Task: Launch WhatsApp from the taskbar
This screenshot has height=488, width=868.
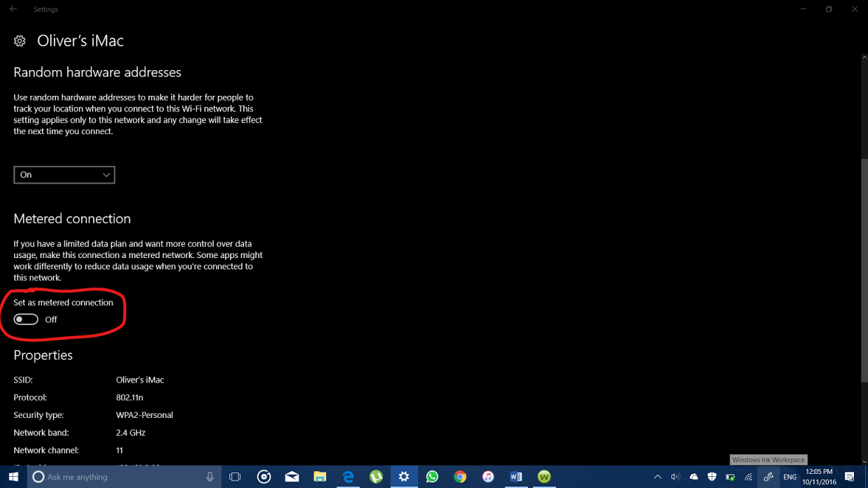Action: [432, 477]
